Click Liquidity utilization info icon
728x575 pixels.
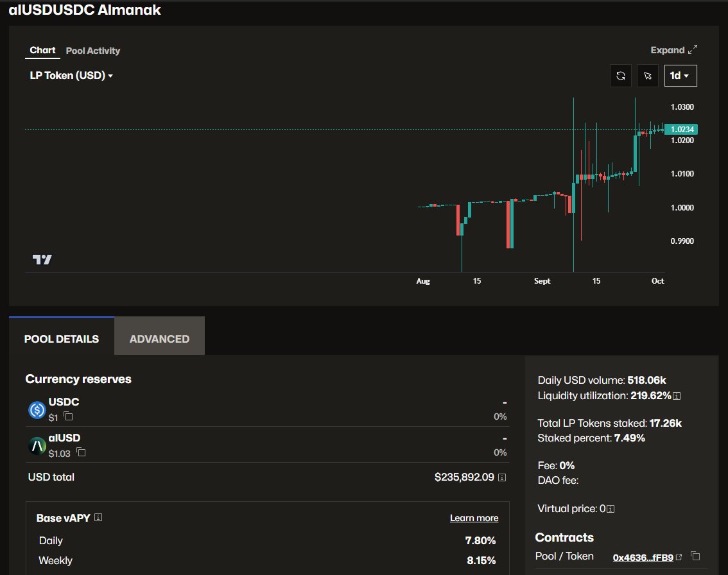(677, 396)
